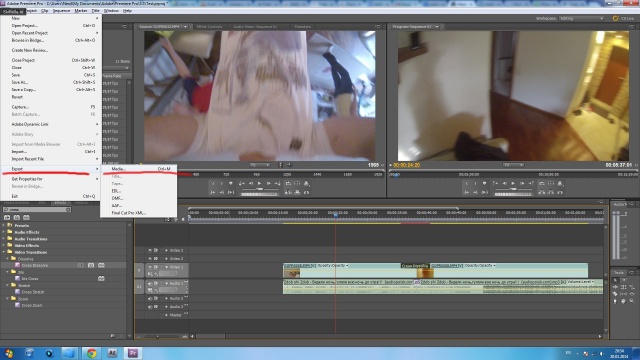The image size is (640, 360).
Task: Click the CS Live button
Action: point(623,18)
